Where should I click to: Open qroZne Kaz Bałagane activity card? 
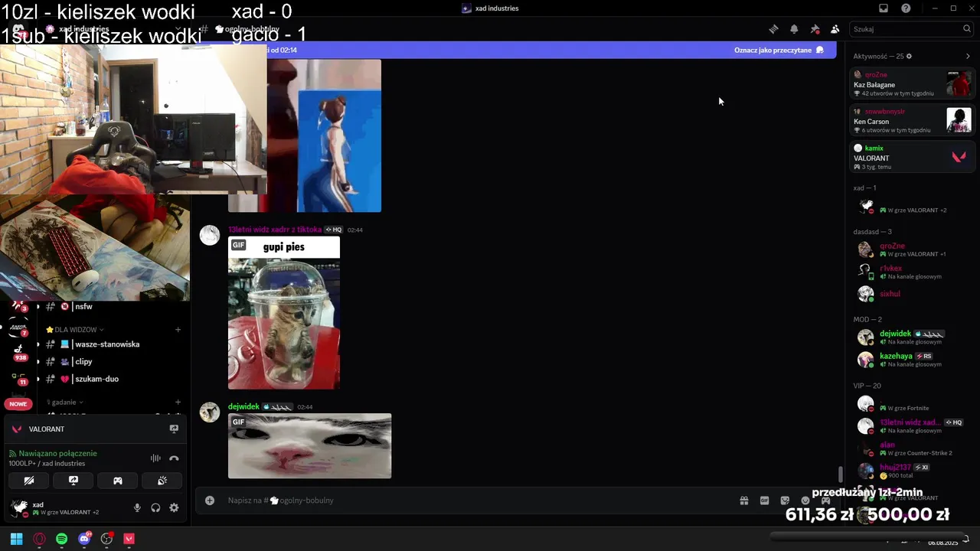[913, 83]
